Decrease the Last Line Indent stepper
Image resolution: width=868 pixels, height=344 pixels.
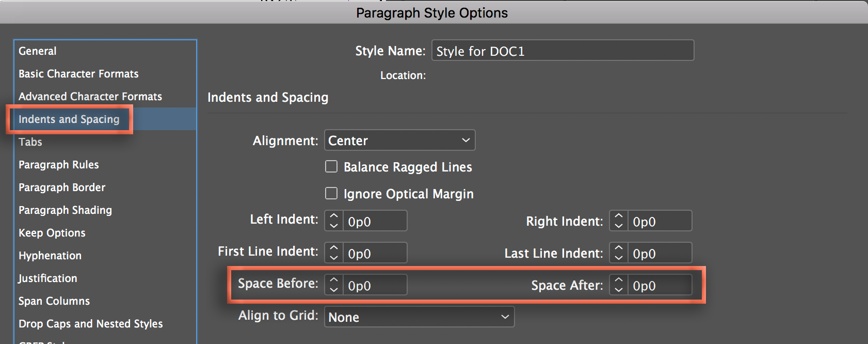pos(619,258)
